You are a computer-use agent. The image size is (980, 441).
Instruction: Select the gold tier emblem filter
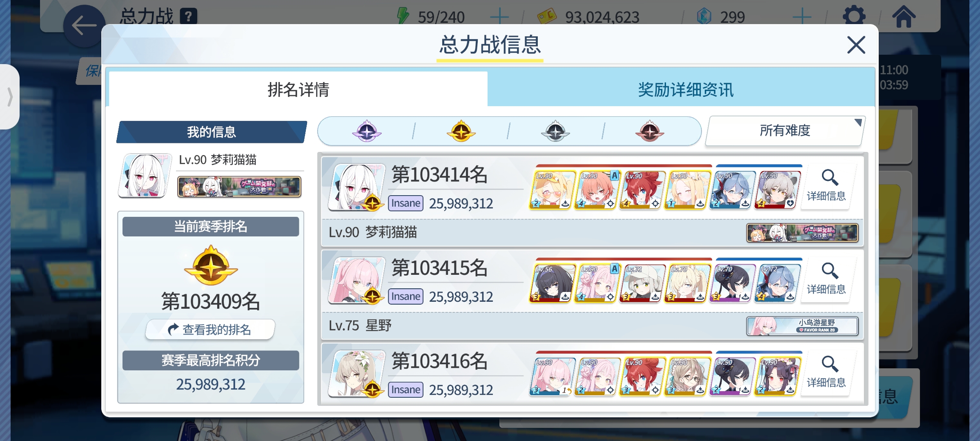pyautogui.click(x=461, y=131)
